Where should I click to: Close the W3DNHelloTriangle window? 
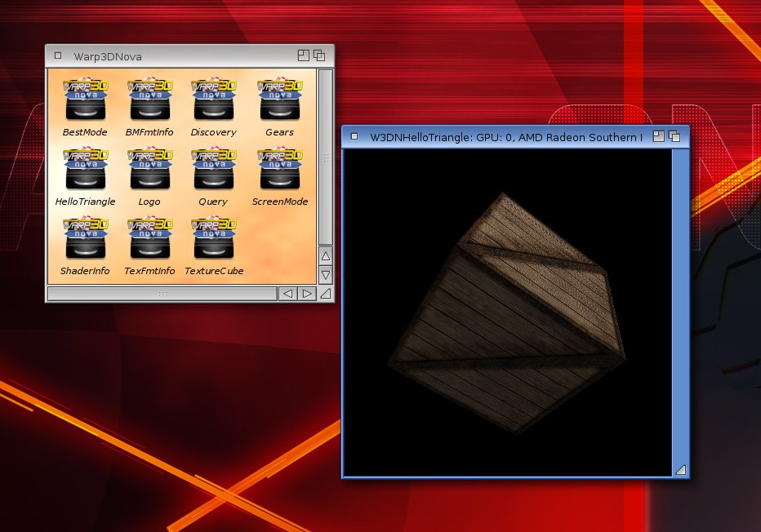click(354, 137)
